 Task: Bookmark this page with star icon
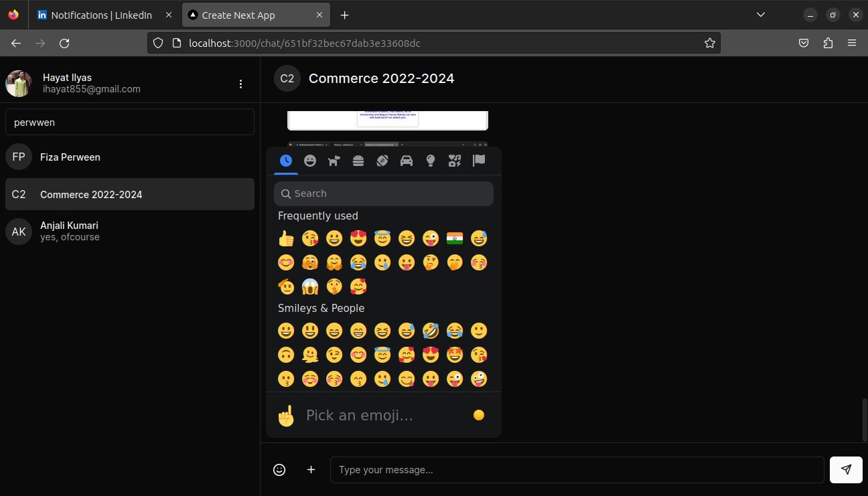[710, 43]
